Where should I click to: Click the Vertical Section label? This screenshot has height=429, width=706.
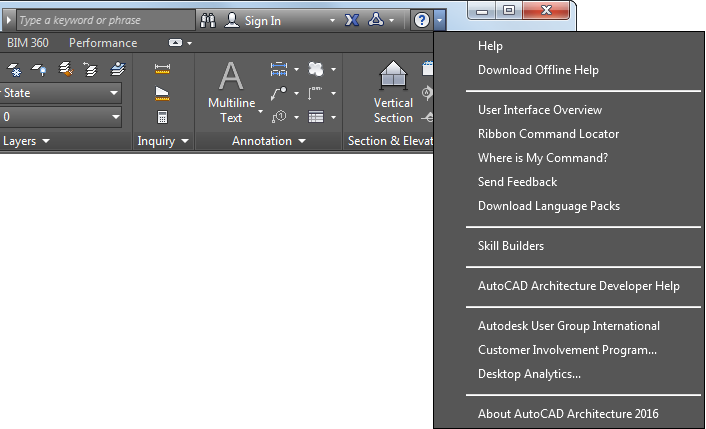tap(393, 110)
